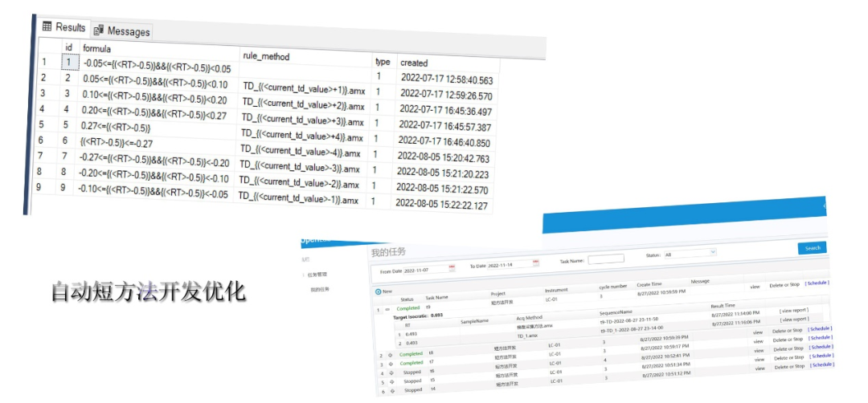The image size is (868, 403).
Task: Click the Target Isocratic 0.693 label
Action: click(418, 318)
